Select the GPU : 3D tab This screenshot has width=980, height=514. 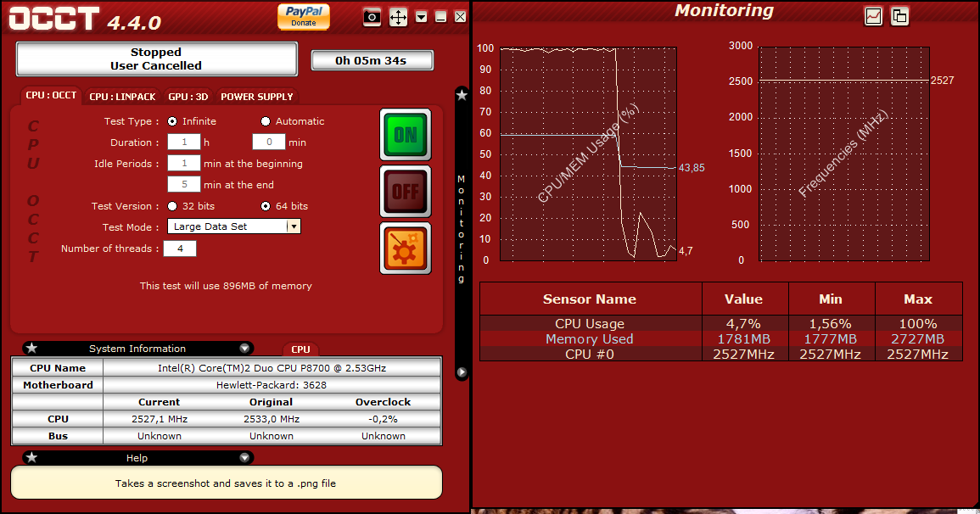188,97
